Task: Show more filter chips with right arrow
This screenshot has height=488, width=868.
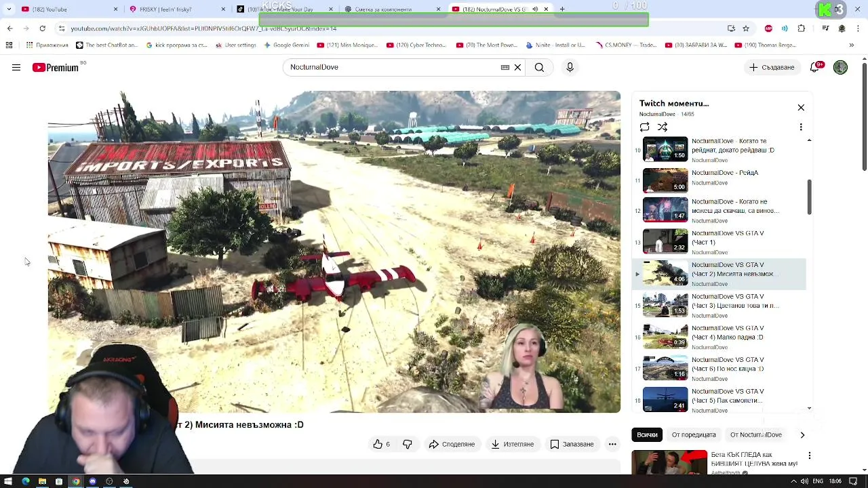Action: pyautogui.click(x=802, y=434)
